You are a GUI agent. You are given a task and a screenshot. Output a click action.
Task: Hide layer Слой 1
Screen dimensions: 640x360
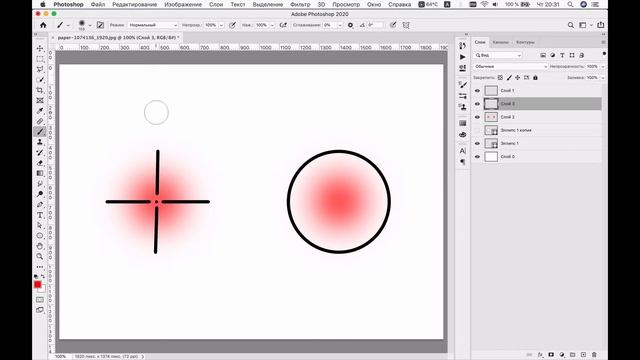tap(477, 91)
